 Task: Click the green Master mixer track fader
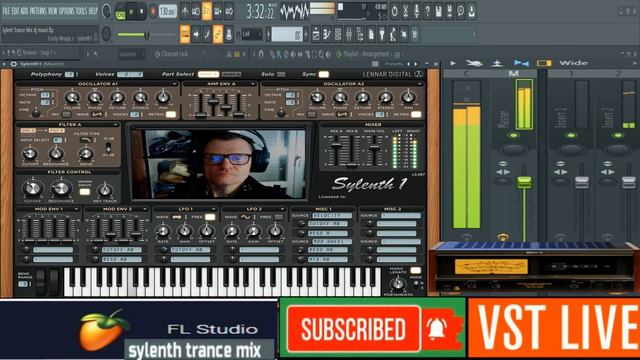click(x=524, y=182)
